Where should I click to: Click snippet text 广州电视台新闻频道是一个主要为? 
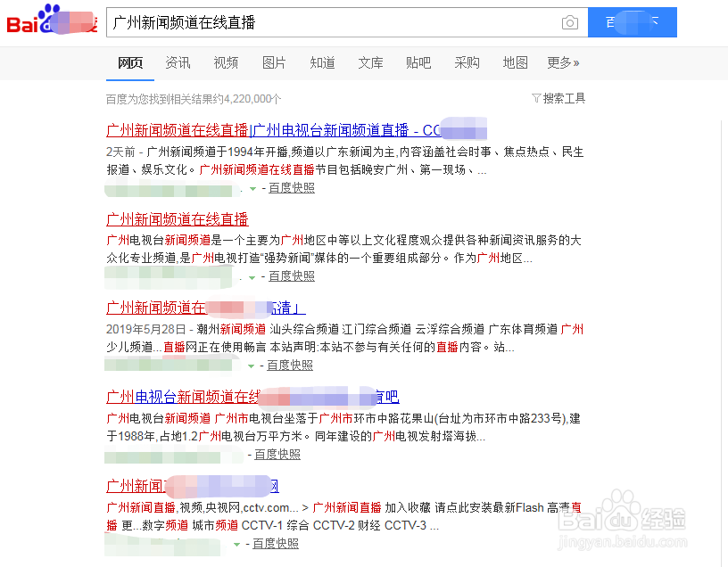coord(343,249)
